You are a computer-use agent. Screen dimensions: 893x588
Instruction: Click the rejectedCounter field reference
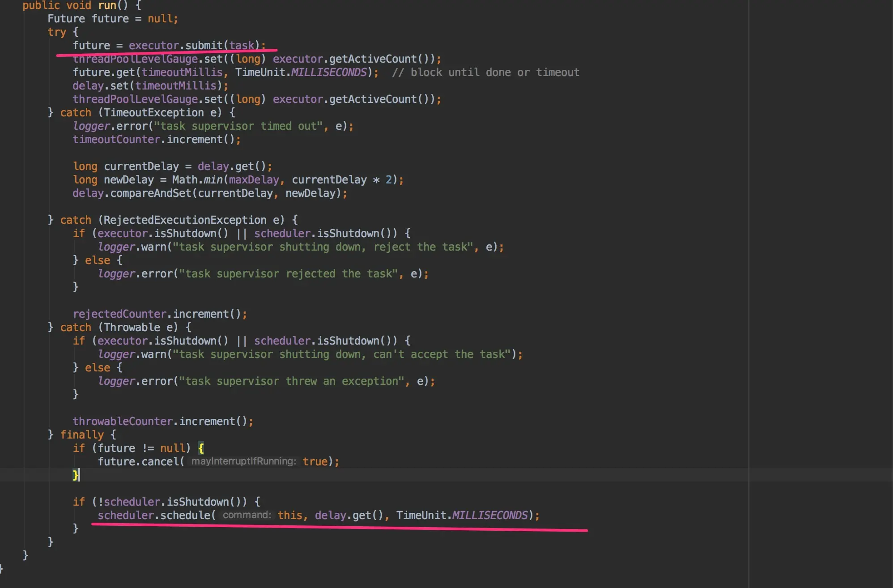click(x=119, y=314)
